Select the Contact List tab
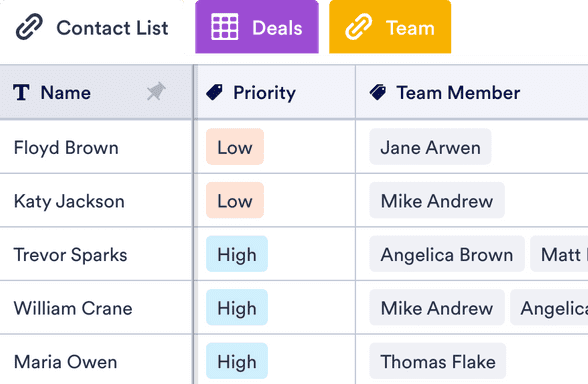This screenshot has height=384, width=588. click(x=92, y=27)
